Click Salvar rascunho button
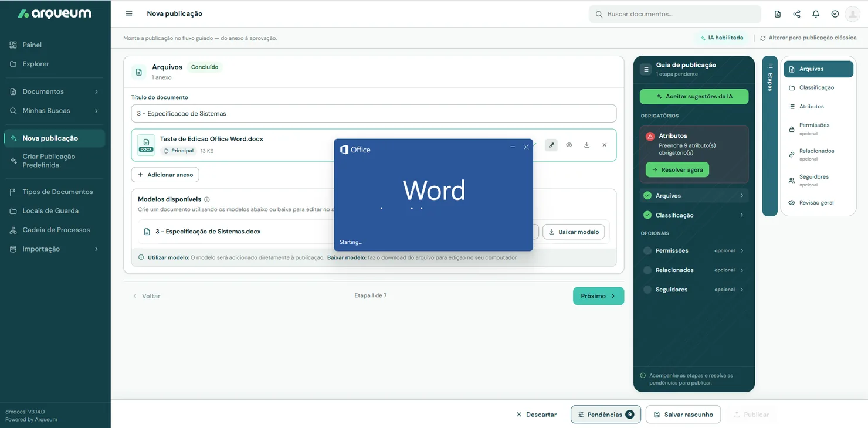The width and height of the screenshot is (868, 428). pyautogui.click(x=683, y=415)
